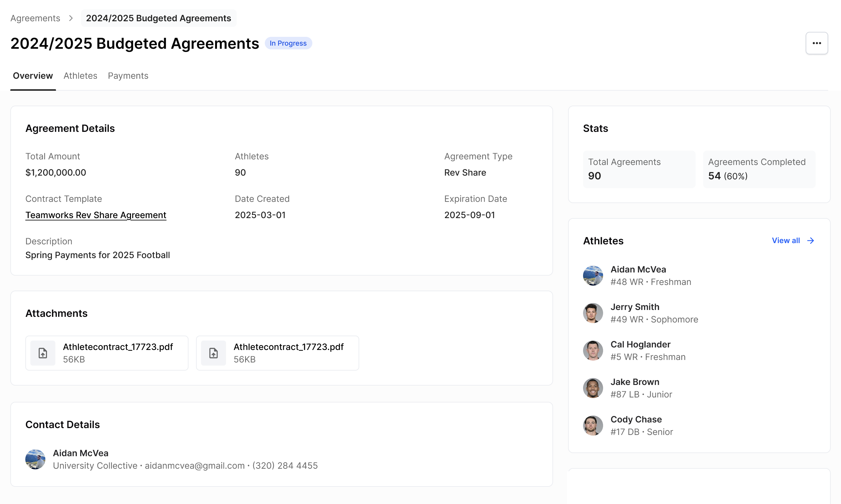Open Jerry Smith's avatar photo

click(593, 313)
